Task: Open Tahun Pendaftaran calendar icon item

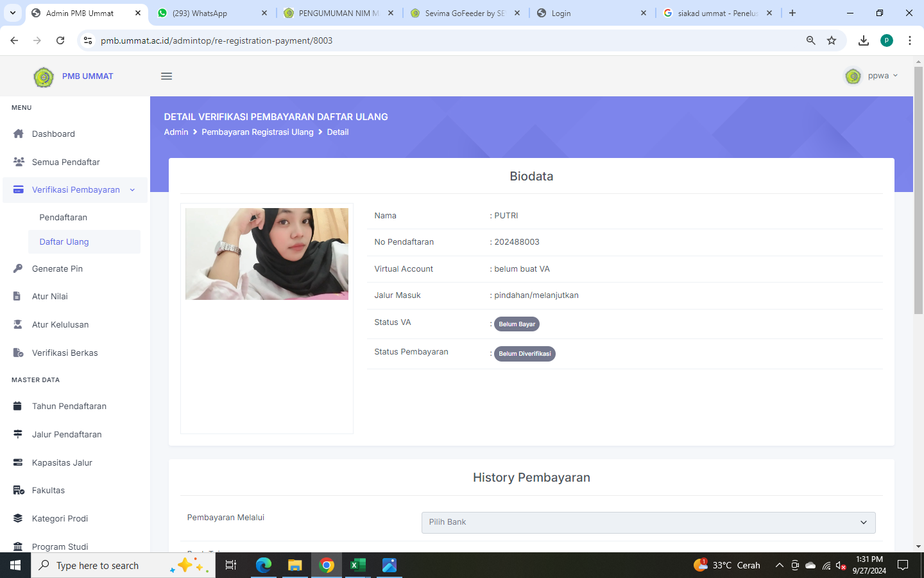Action: click(18, 406)
